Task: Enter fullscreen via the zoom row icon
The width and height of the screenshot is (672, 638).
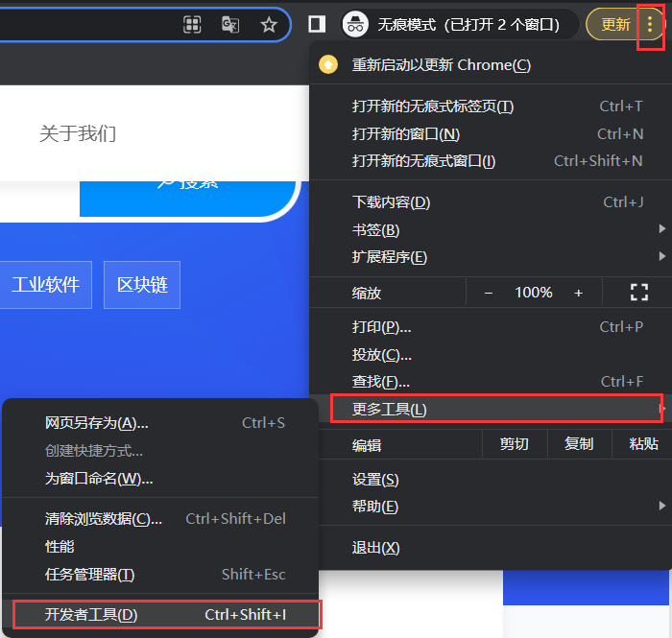Action: click(638, 293)
